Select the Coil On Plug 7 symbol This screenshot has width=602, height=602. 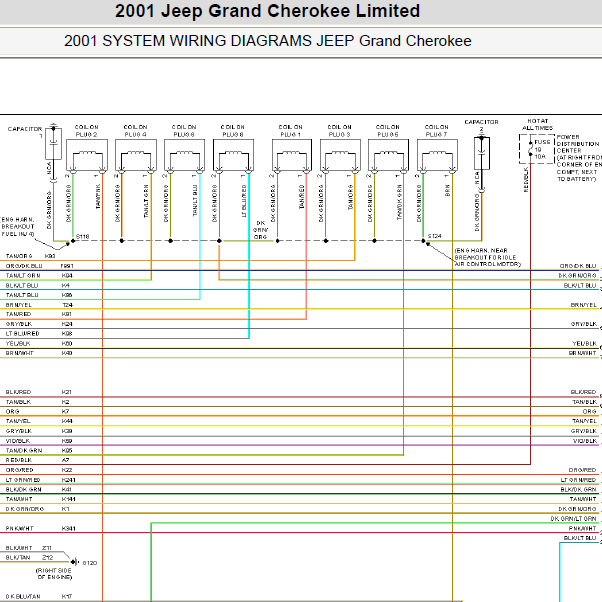(x=437, y=155)
